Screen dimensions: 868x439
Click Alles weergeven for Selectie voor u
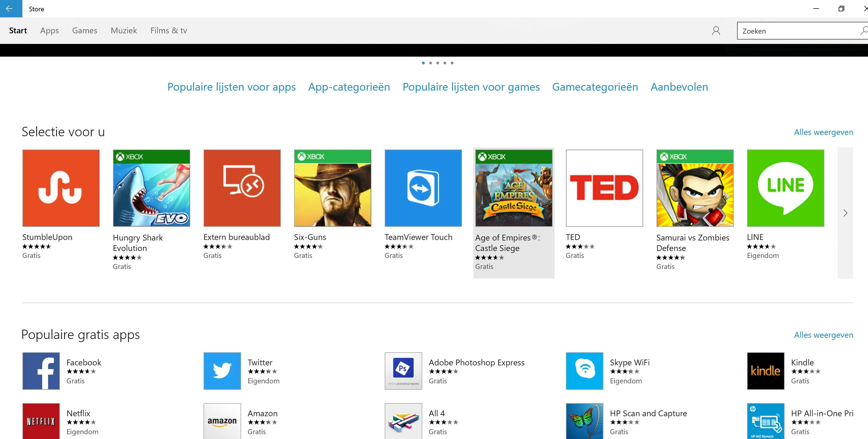[823, 132]
